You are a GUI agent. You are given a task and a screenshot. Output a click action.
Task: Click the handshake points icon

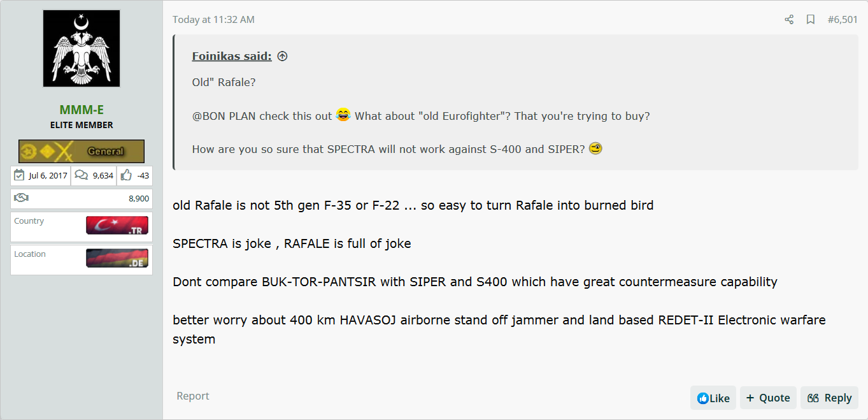click(x=21, y=198)
